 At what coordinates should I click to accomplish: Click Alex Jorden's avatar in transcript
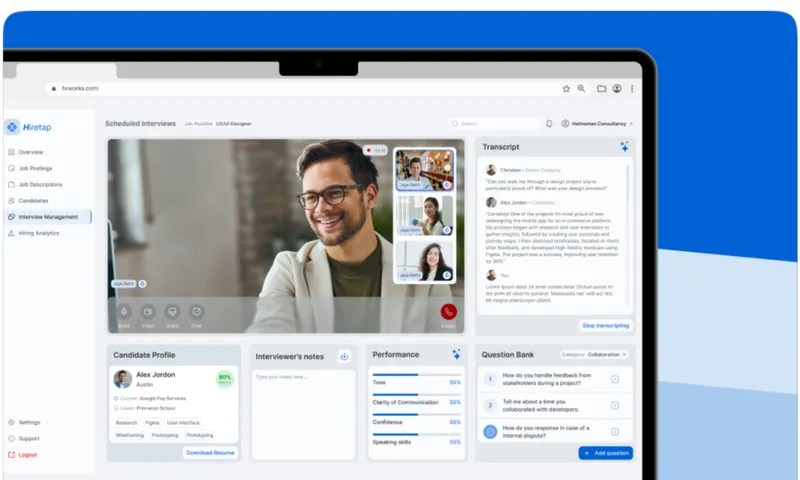[x=491, y=203]
